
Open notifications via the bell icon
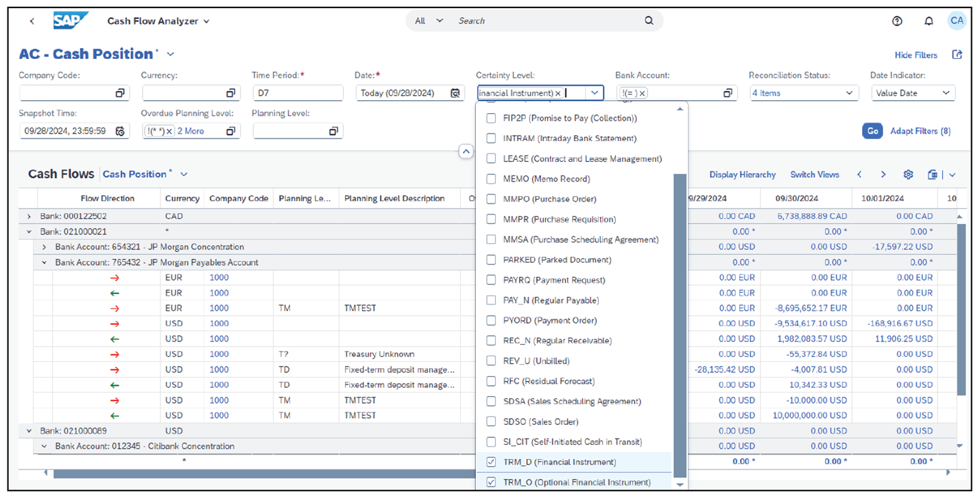tap(929, 21)
